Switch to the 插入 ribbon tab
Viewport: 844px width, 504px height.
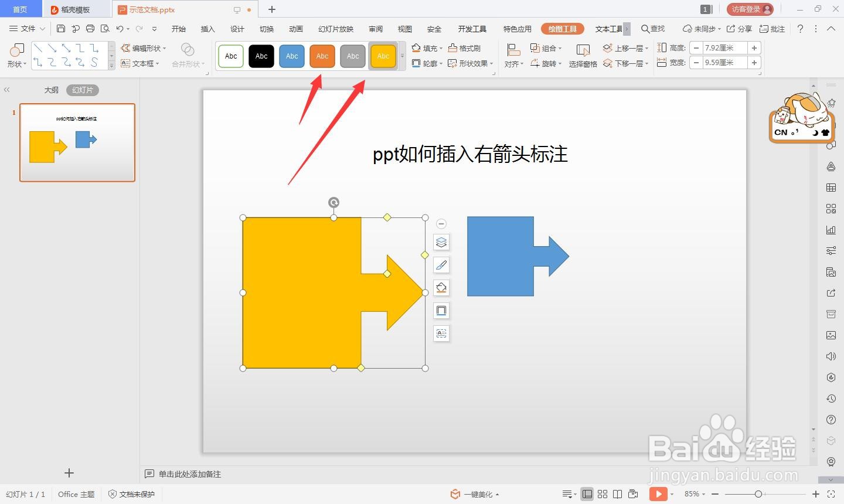coord(207,28)
